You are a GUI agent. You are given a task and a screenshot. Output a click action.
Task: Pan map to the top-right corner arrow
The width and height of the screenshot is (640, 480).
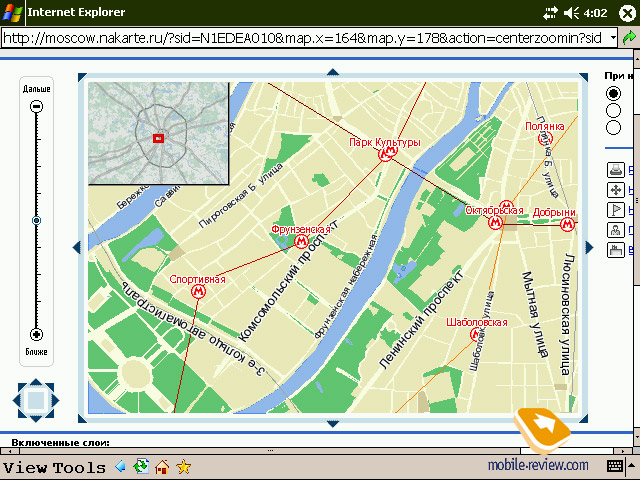pos(584,77)
